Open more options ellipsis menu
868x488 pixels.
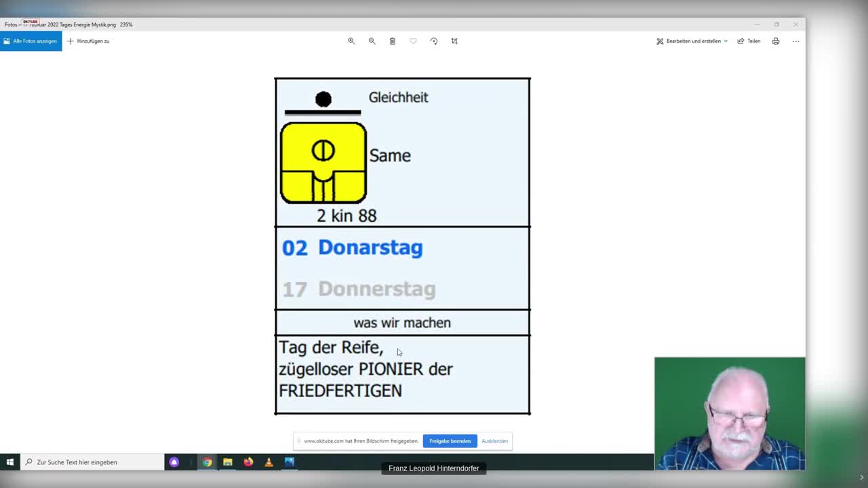click(x=796, y=41)
